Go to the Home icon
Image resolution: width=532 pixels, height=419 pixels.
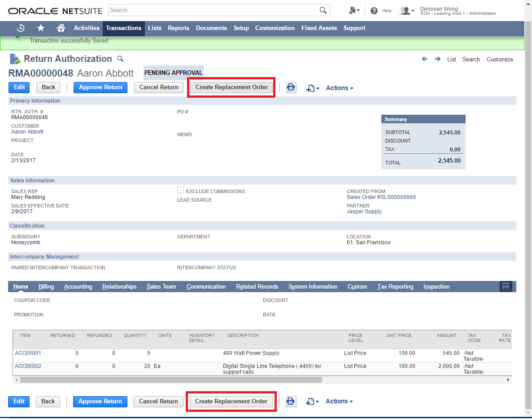click(61, 28)
